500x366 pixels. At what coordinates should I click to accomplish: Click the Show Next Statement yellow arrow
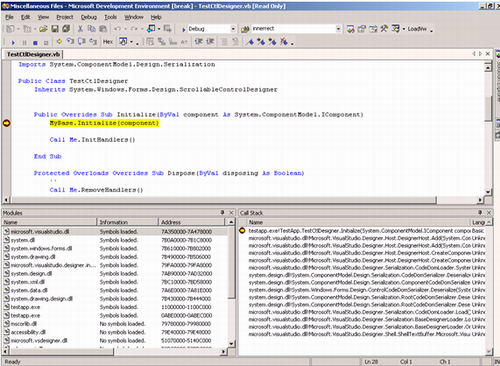59,42
